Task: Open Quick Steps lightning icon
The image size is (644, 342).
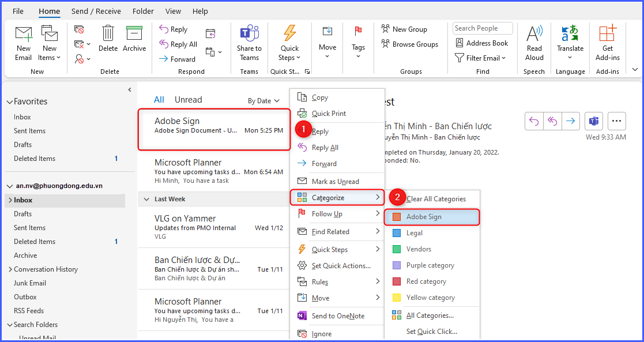Action: tap(290, 33)
